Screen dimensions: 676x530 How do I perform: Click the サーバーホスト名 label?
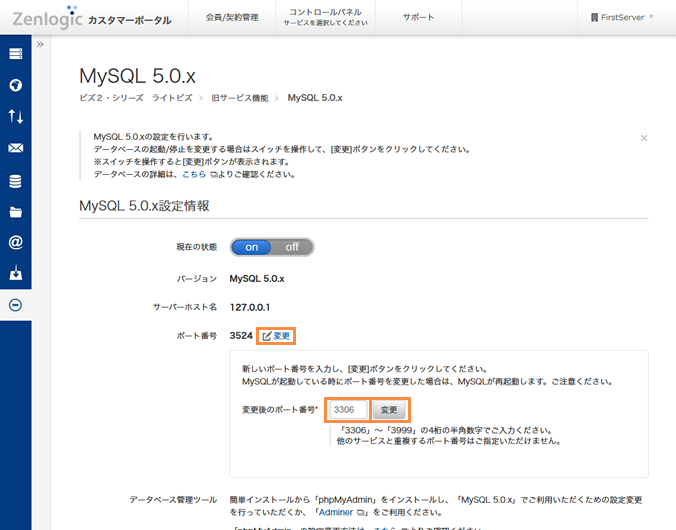[x=185, y=307]
